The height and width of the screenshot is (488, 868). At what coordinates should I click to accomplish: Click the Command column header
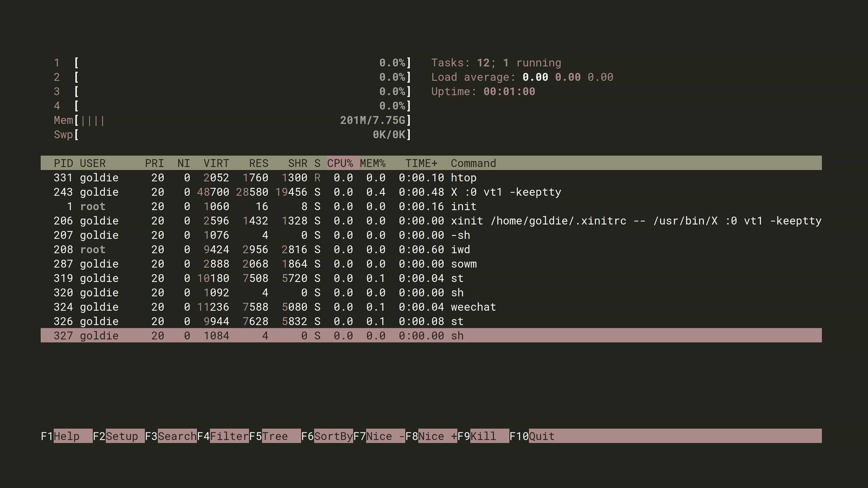click(x=473, y=163)
